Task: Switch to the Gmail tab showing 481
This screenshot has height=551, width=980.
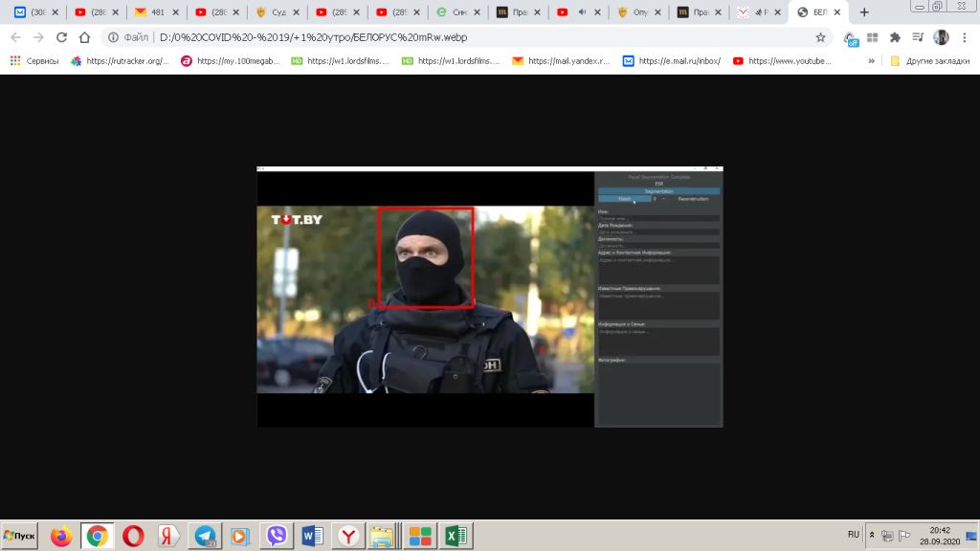Action: tap(155, 12)
